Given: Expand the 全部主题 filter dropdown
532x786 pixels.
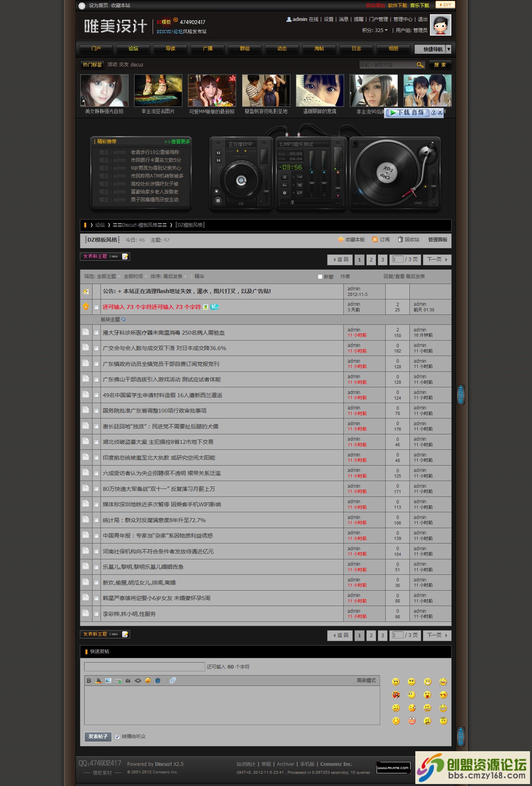Looking at the screenshot, I should [x=108, y=277].
